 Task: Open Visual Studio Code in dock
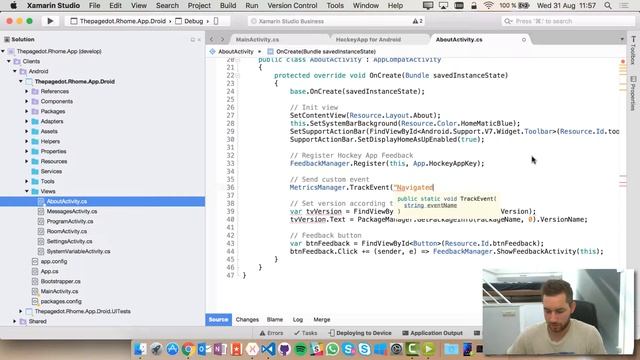(x=268, y=349)
